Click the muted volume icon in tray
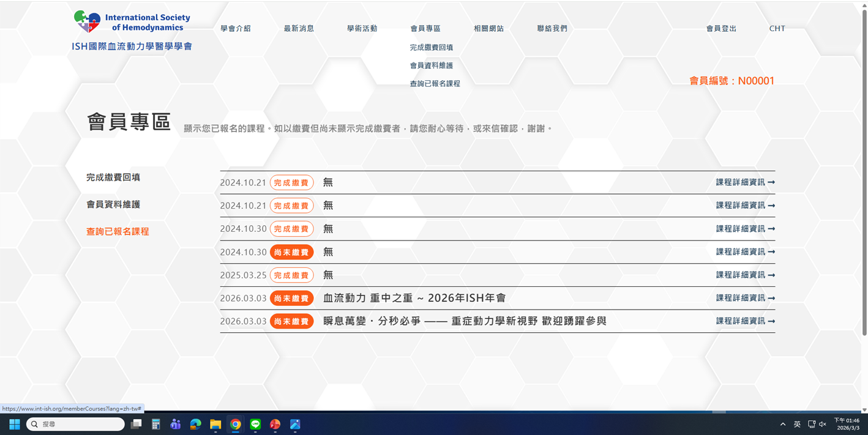This screenshot has width=868, height=435. 823,424
